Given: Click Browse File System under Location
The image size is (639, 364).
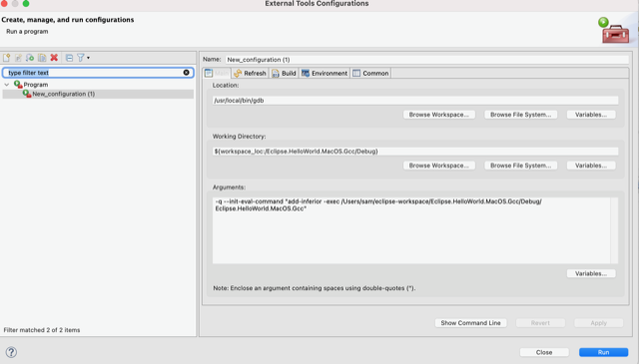Looking at the screenshot, I should 521,115.
